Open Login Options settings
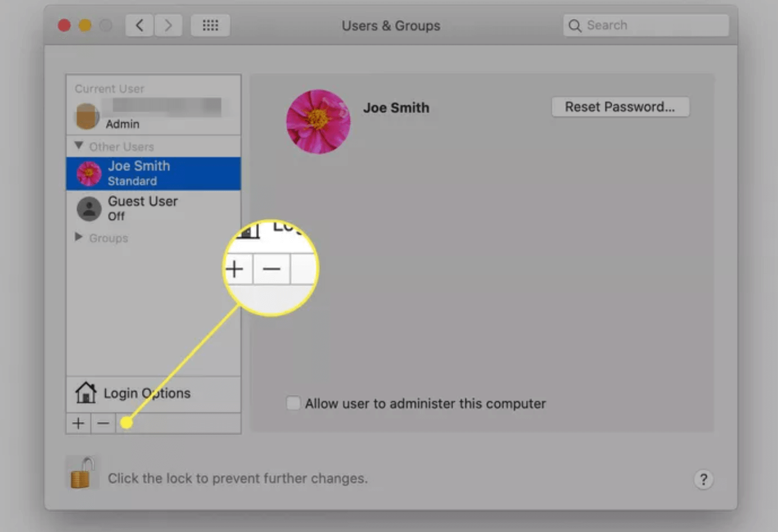The image size is (778, 532). 146,393
